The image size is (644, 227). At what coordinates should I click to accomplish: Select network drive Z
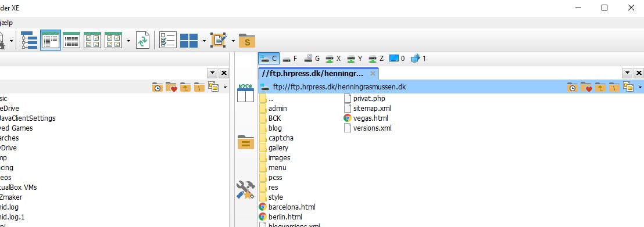point(376,59)
